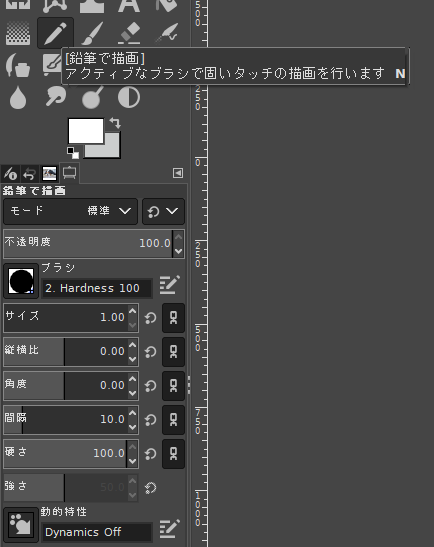This screenshot has height=547, width=434.
Task: Reset サイズ to default value
Action: (x=151, y=318)
